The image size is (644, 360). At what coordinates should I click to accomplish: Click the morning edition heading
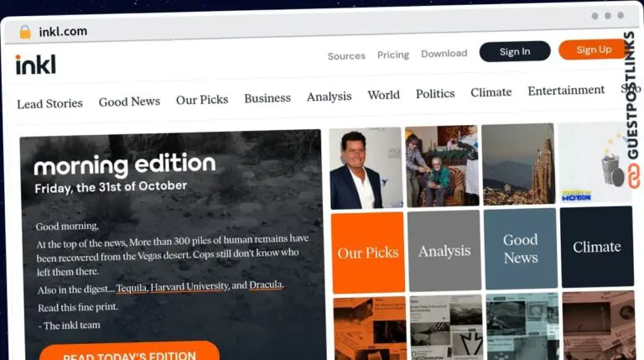pyautogui.click(x=125, y=165)
